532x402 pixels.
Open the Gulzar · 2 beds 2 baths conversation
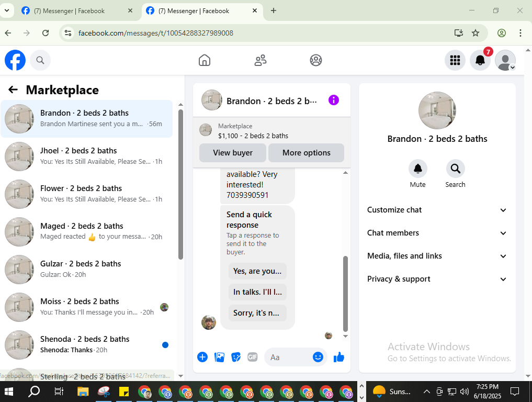(87, 269)
